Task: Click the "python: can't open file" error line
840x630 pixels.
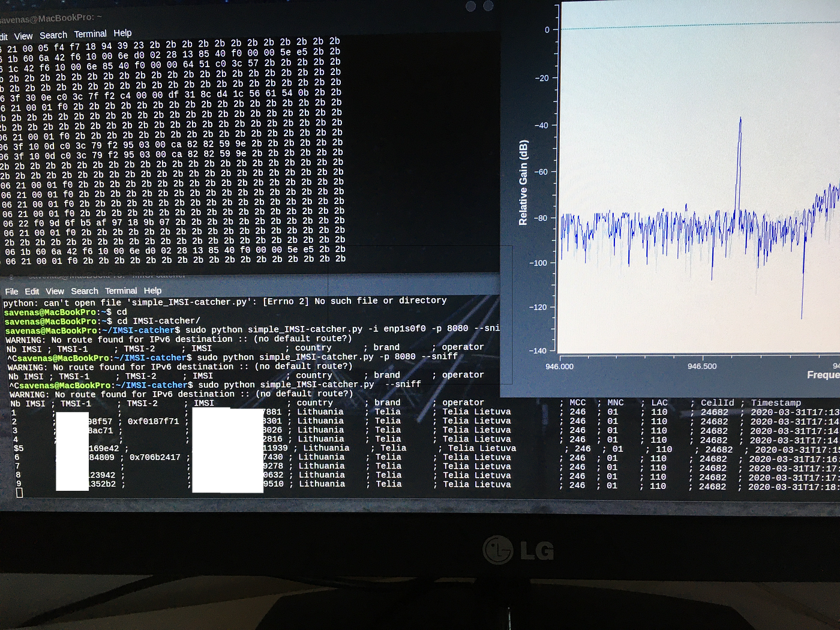Action: coord(225,301)
